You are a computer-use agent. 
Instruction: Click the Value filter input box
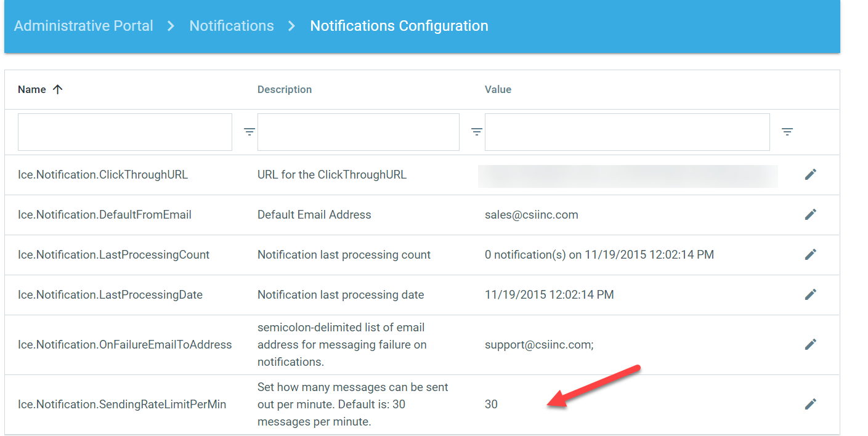(627, 132)
